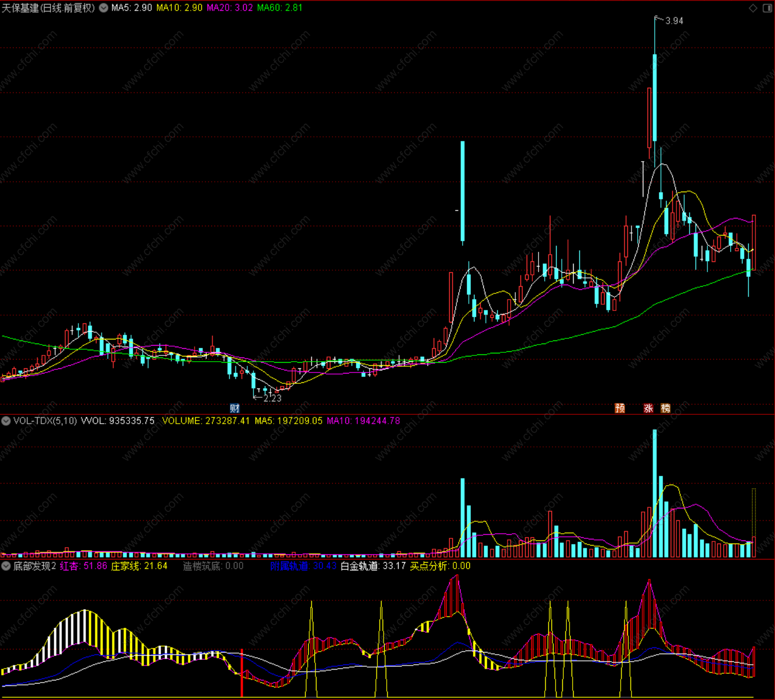The height and width of the screenshot is (700, 775).
Task: Click the 附属轨道: 30.43 label
Action: (304, 566)
